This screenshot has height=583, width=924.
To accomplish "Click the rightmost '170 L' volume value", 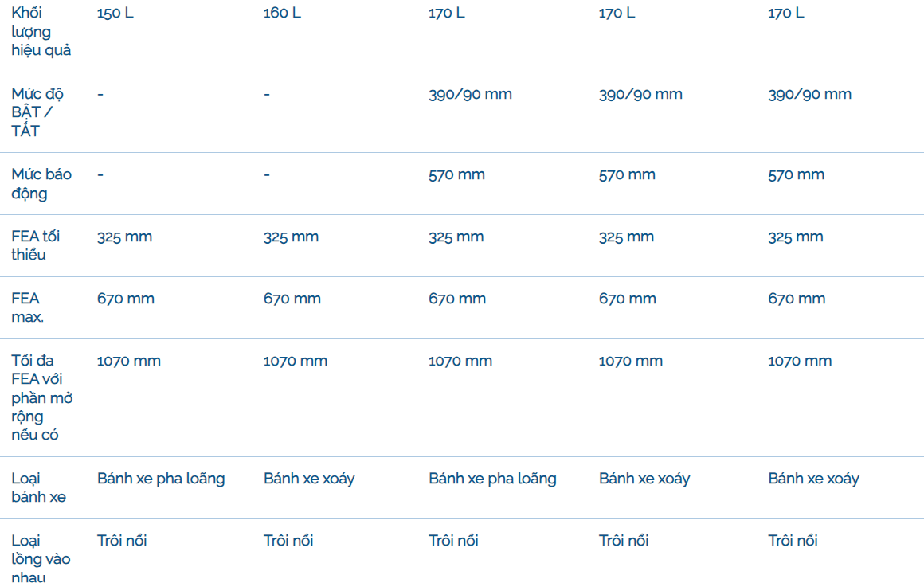I will 785,14.
